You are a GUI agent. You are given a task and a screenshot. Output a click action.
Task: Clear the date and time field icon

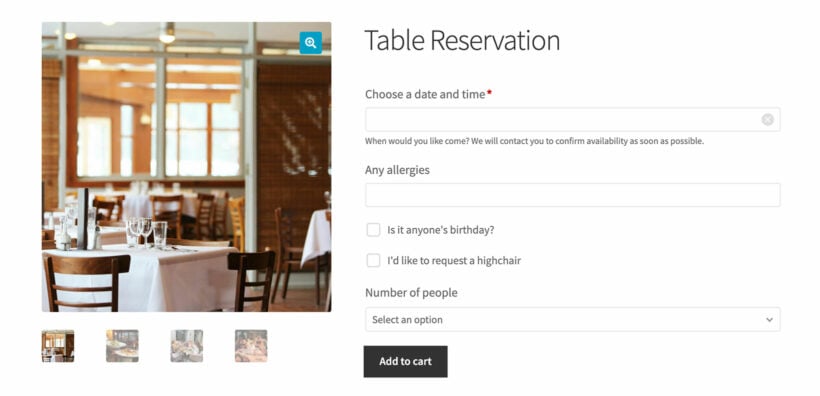pyautogui.click(x=767, y=120)
